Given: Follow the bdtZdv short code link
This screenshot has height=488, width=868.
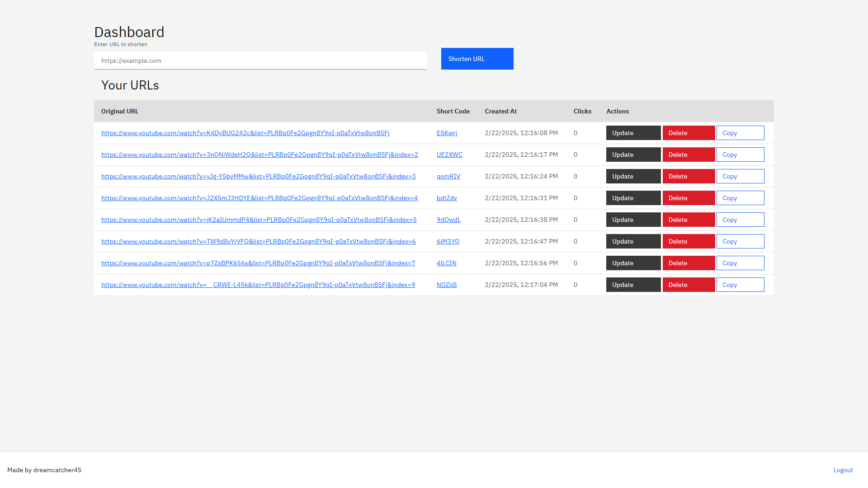Looking at the screenshot, I should tap(447, 198).
